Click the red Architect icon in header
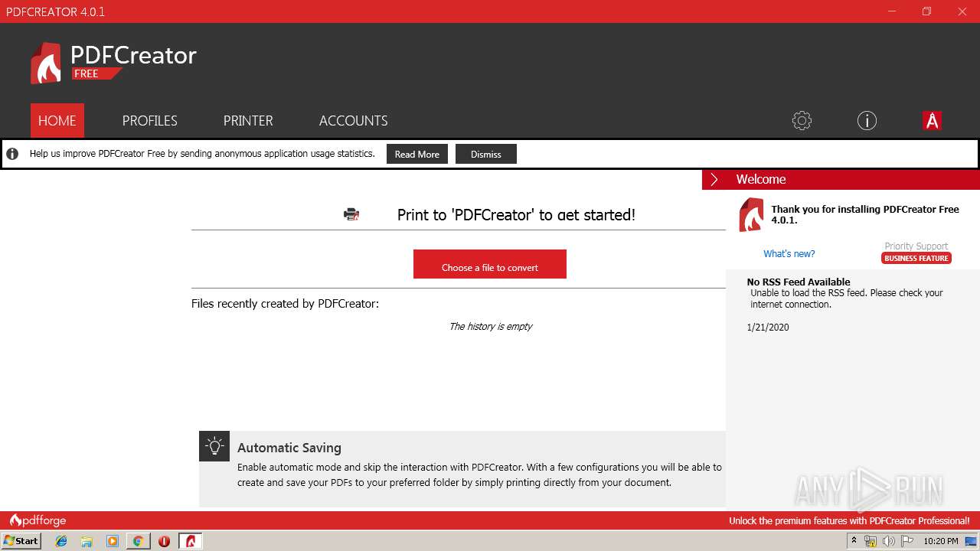The height and width of the screenshot is (551, 980). (x=932, y=120)
